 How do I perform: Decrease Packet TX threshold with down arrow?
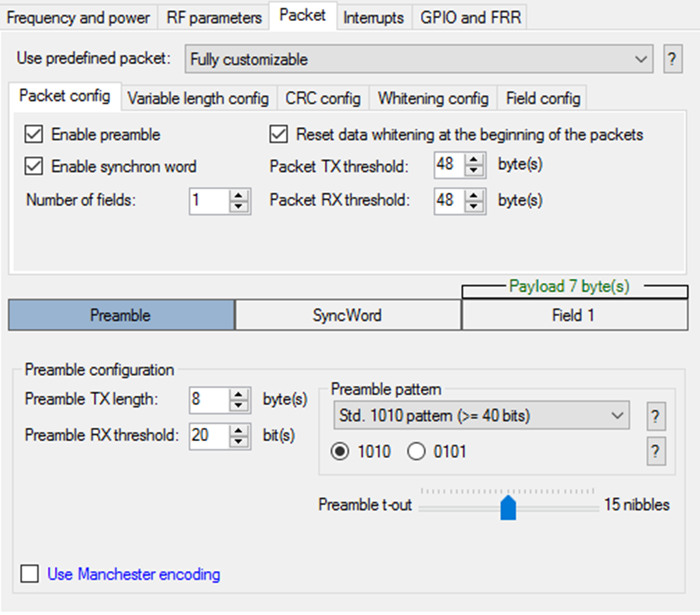475,171
